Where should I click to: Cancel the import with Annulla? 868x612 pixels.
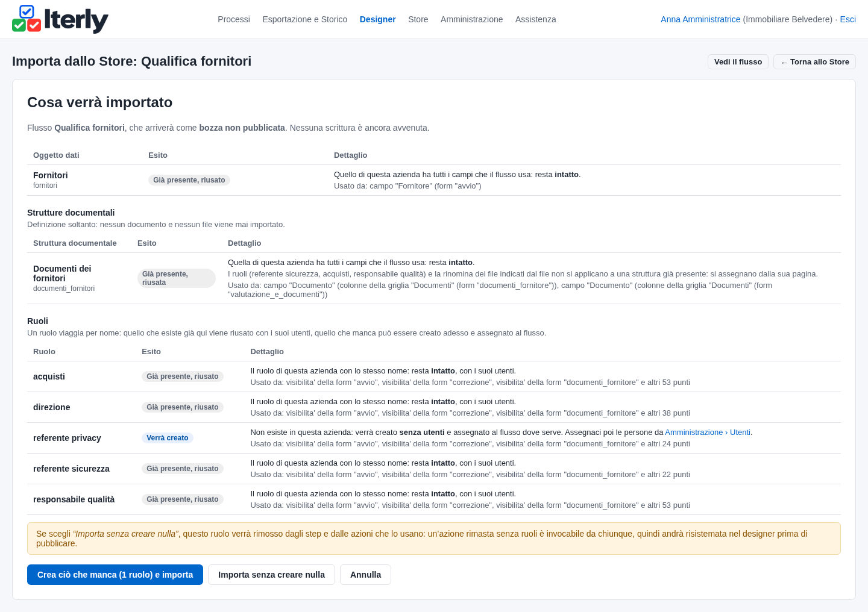(x=365, y=575)
